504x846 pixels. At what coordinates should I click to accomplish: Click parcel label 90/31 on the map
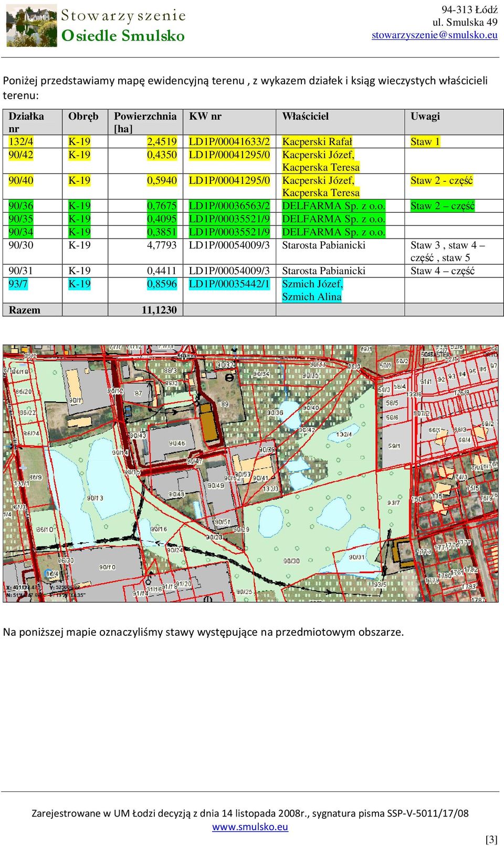(x=356, y=557)
